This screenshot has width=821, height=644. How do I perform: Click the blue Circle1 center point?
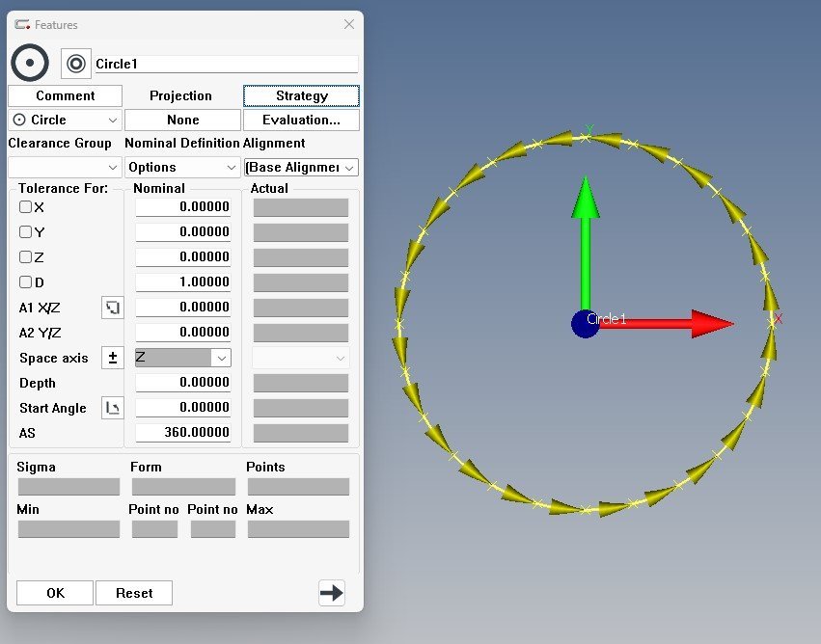[x=585, y=324]
